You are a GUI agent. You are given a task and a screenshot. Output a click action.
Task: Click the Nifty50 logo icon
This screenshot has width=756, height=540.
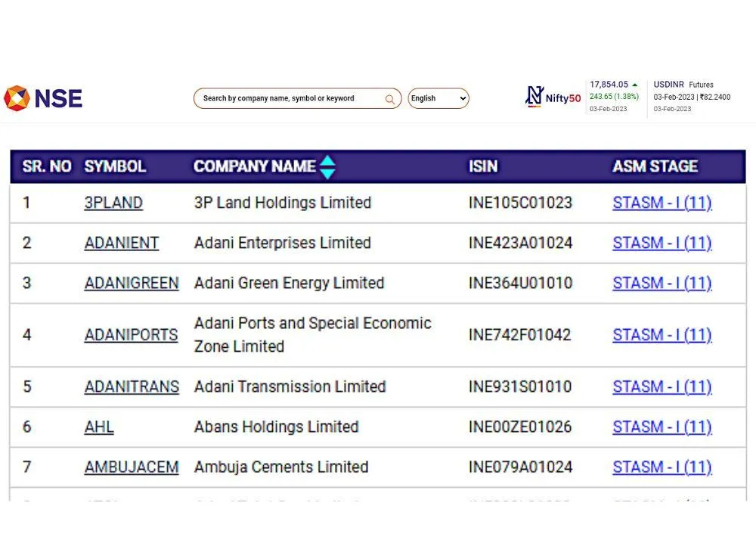(534, 95)
